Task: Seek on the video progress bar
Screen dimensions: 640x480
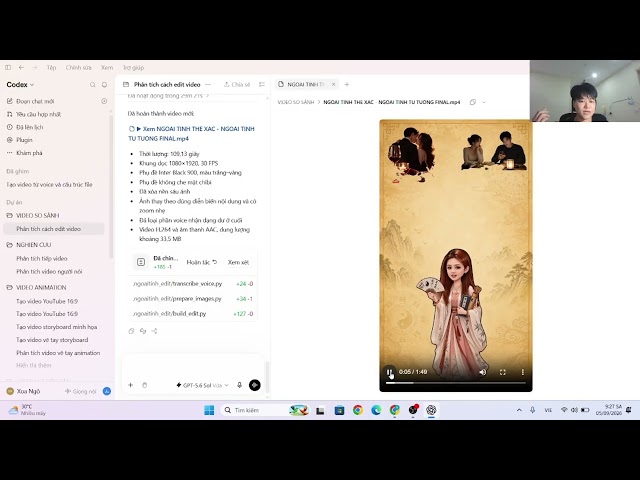Action: (456, 383)
